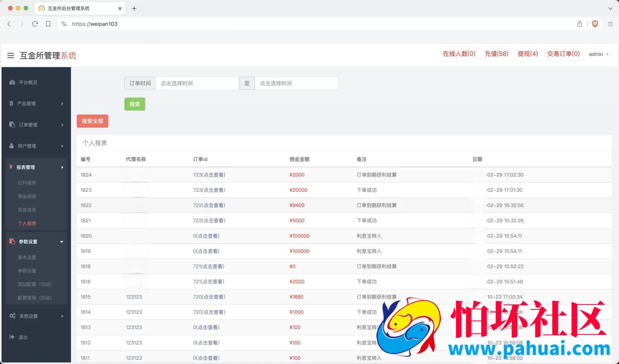Click the ¥9400 amount in row 1822
Viewport: 619px width, 364px height.
(x=297, y=205)
